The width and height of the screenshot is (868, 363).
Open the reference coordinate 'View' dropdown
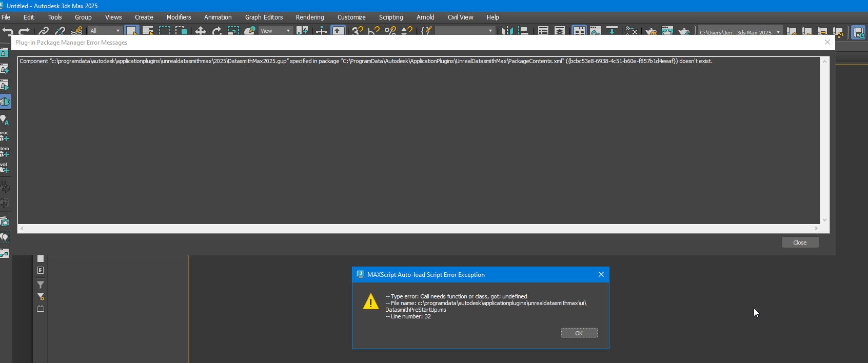point(275,31)
